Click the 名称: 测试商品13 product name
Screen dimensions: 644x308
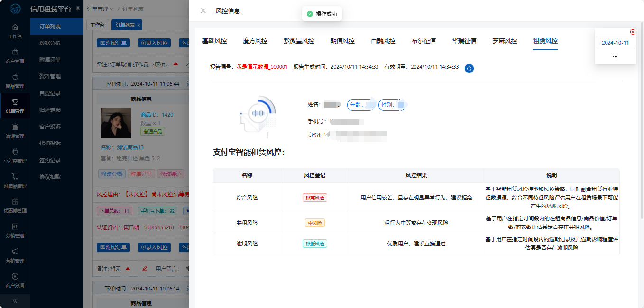click(x=122, y=147)
